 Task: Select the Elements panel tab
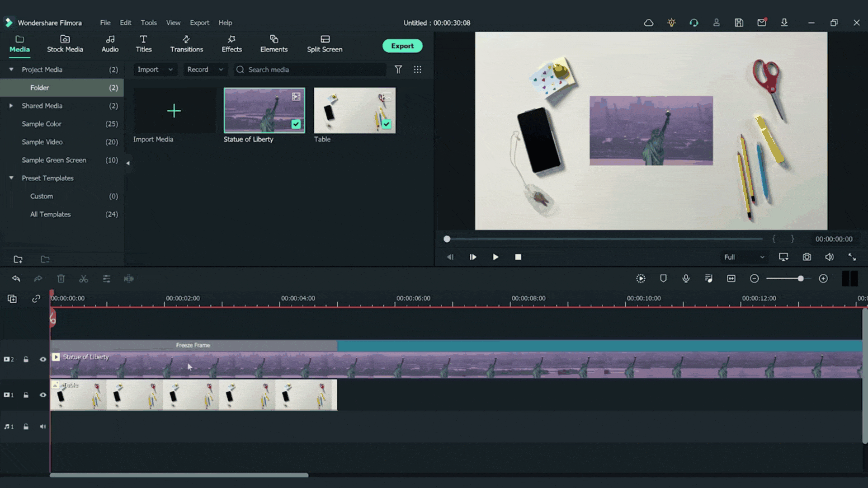coord(274,44)
